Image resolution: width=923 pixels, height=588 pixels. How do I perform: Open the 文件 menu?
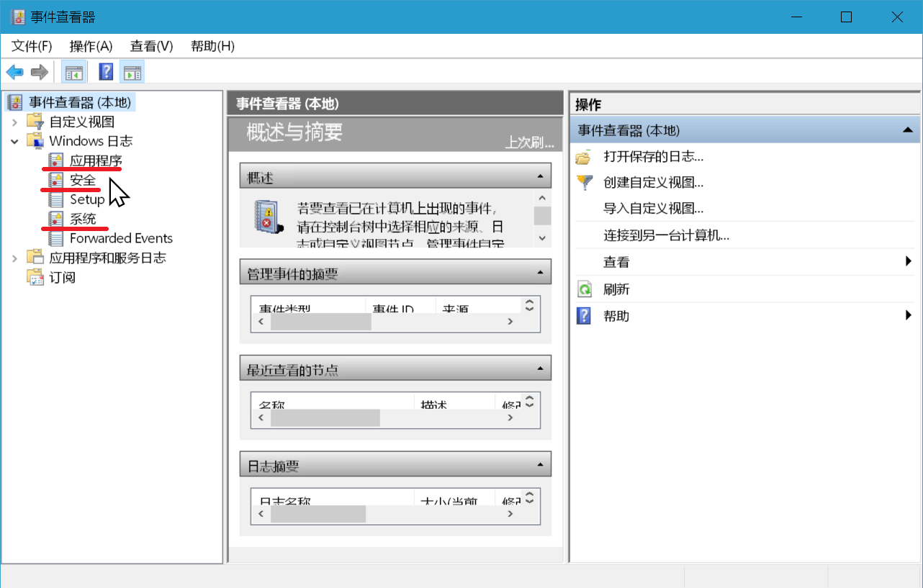click(x=30, y=45)
